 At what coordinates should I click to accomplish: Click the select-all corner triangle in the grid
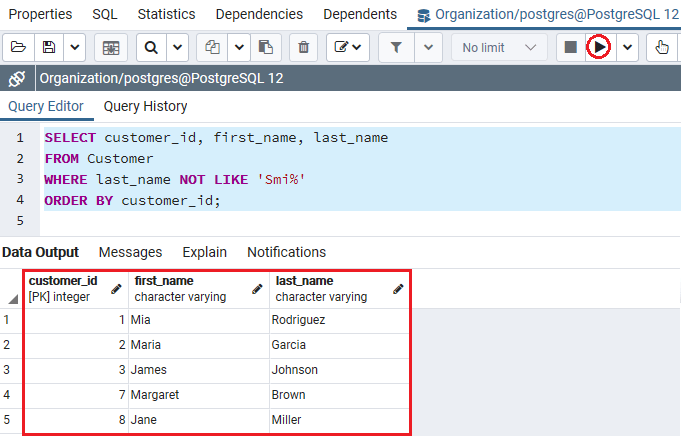(x=12, y=299)
